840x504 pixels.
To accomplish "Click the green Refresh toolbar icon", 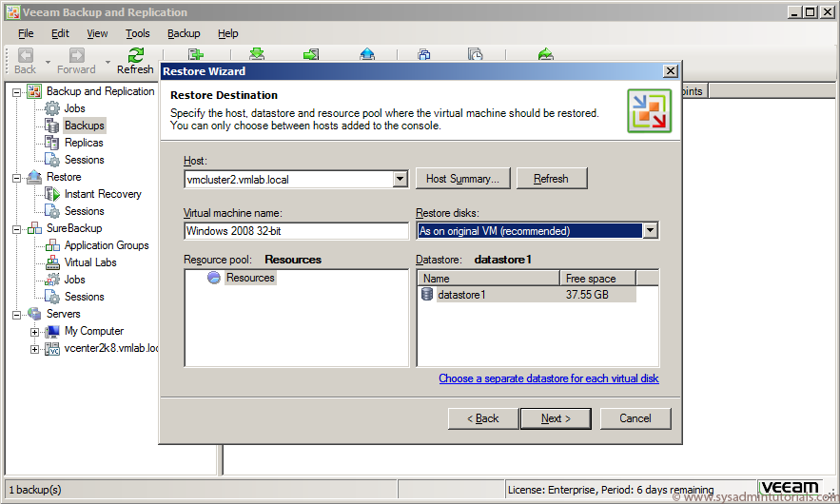I will click(135, 55).
